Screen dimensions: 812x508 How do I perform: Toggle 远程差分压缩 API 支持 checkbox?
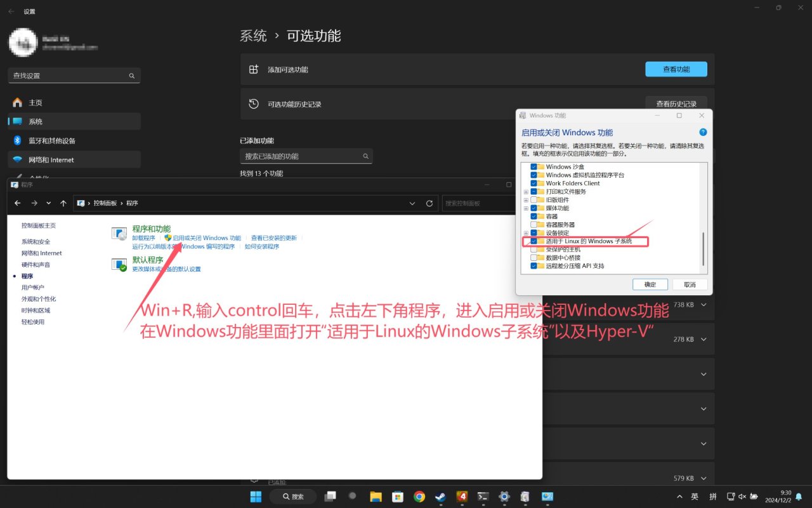pyautogui.click(x=534, y=266)
